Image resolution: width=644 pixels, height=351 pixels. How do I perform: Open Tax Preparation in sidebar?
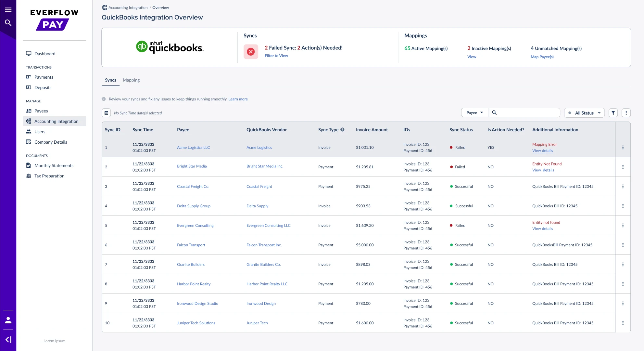[54, 176]
